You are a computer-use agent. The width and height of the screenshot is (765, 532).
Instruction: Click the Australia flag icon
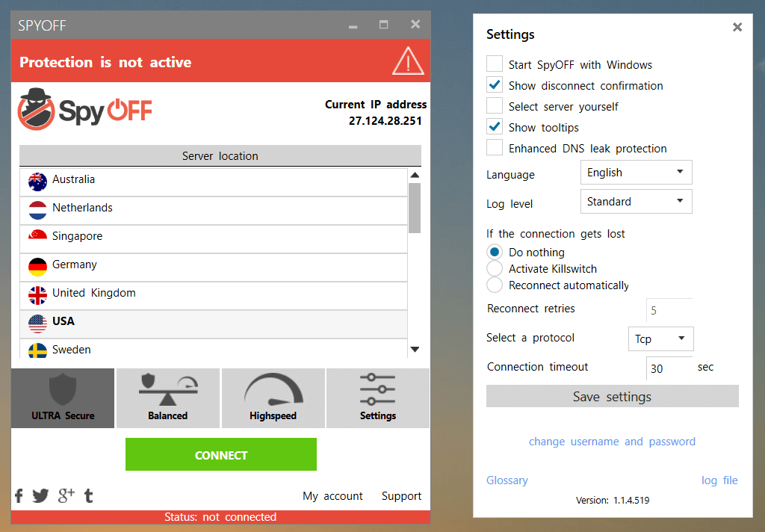pos(37,182)
